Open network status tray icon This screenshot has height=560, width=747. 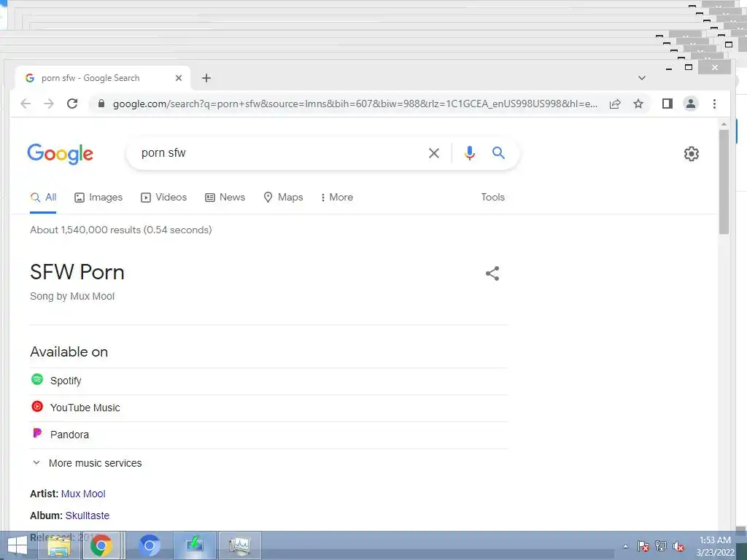(661, 545)
